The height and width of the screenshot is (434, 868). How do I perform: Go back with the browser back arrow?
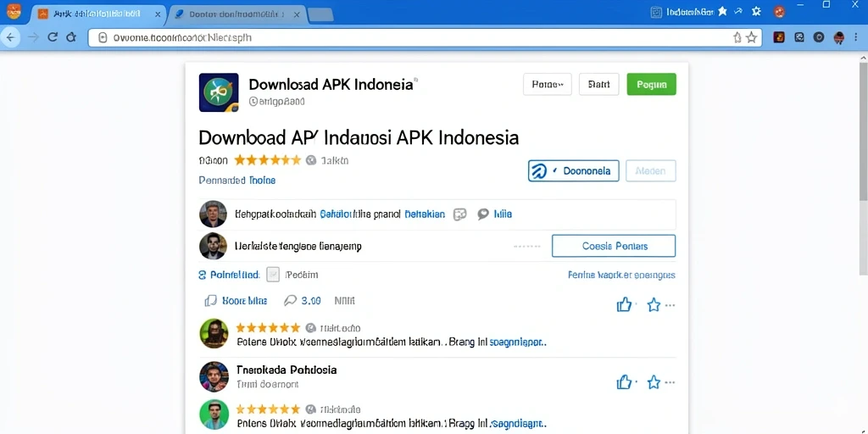coord(10,37)
